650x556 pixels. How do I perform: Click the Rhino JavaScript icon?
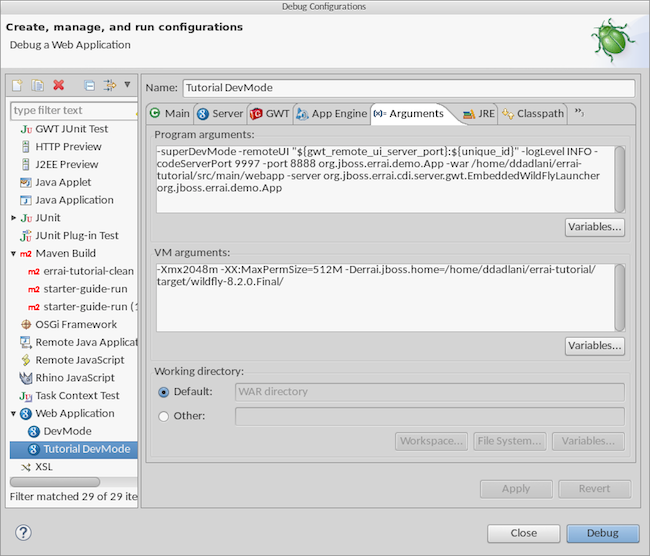26,378
